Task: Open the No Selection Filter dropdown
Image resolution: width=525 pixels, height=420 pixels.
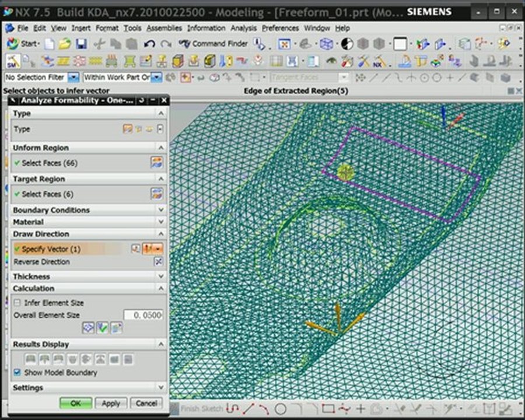Action: coord(73,78)
